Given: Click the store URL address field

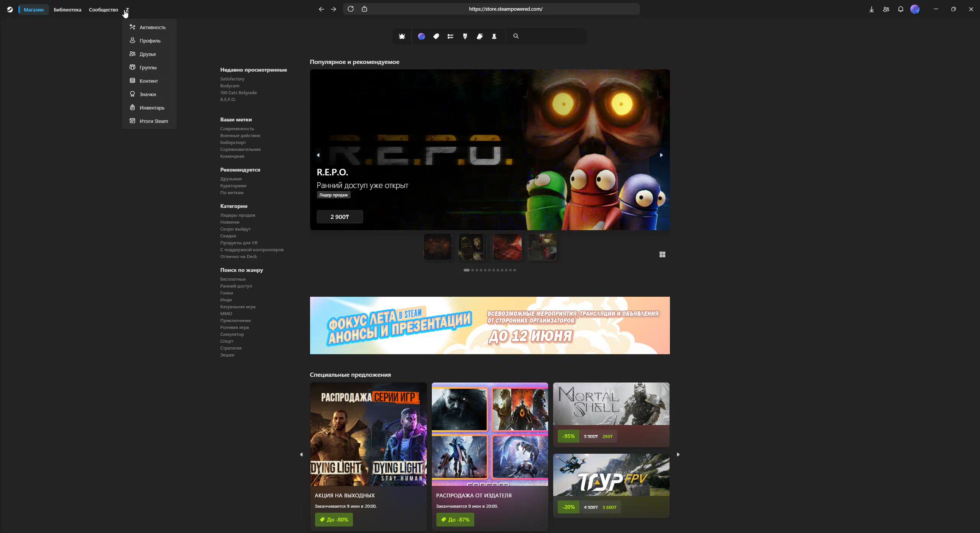Looking at the screenshot, I should click(x=505, y=9).
